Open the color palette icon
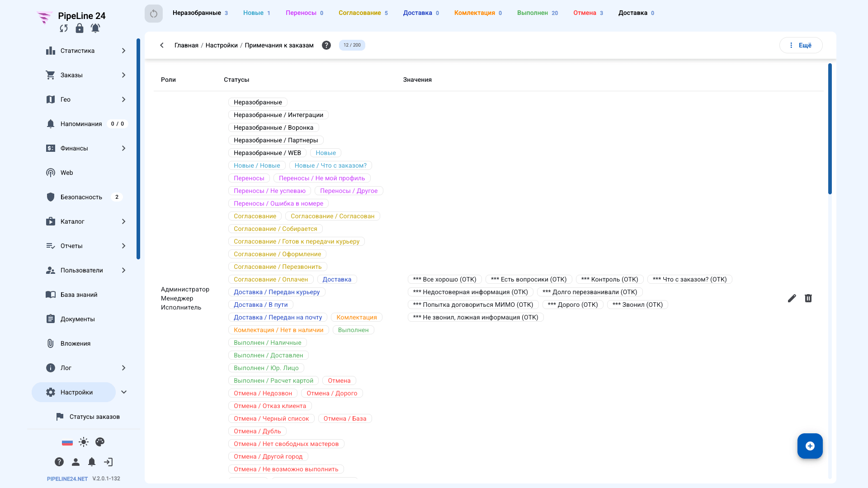Image resolution: width=868 pixels, height=488 pixels. pos(100,442)
